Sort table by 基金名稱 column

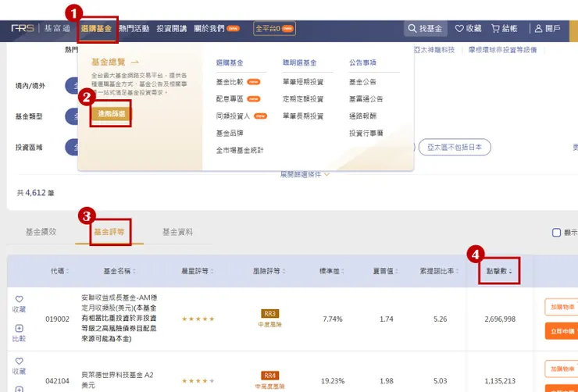[x=120, y=271]
